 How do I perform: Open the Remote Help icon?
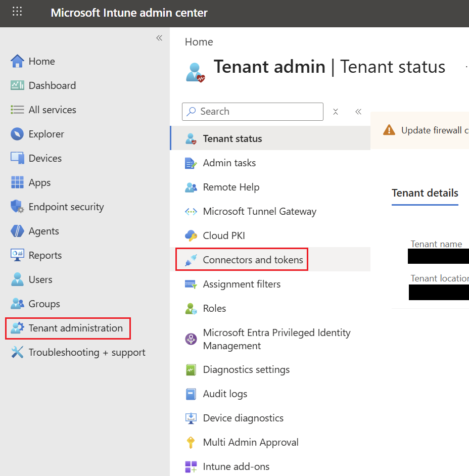[191, 187]
